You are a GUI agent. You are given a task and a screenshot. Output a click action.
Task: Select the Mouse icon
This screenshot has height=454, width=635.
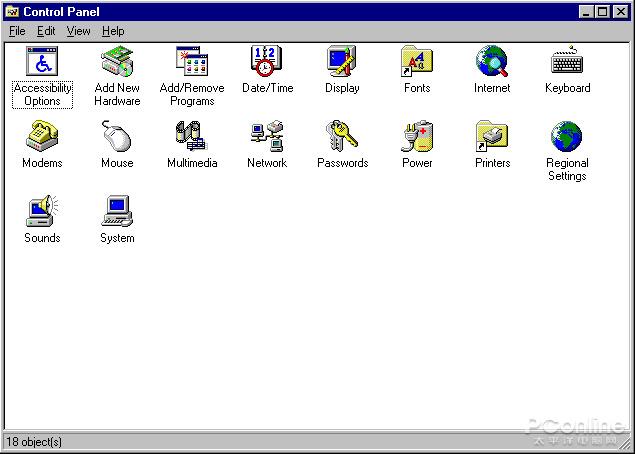[x=117, y=137]
